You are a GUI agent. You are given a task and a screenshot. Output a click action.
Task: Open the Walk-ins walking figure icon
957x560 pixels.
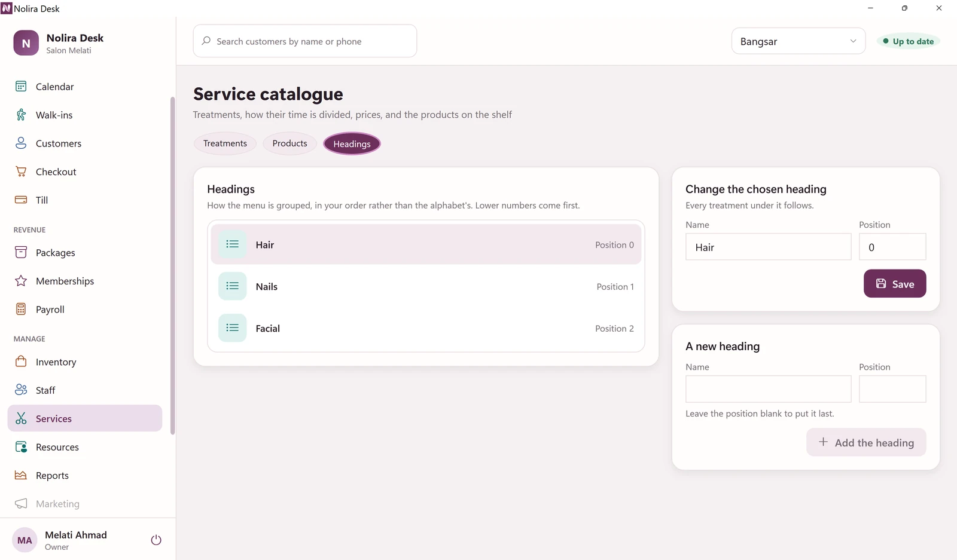pos(21,115)
